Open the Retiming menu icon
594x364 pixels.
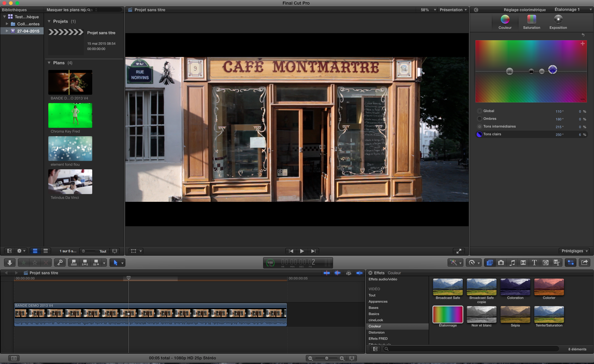click(x=474, y=262)
